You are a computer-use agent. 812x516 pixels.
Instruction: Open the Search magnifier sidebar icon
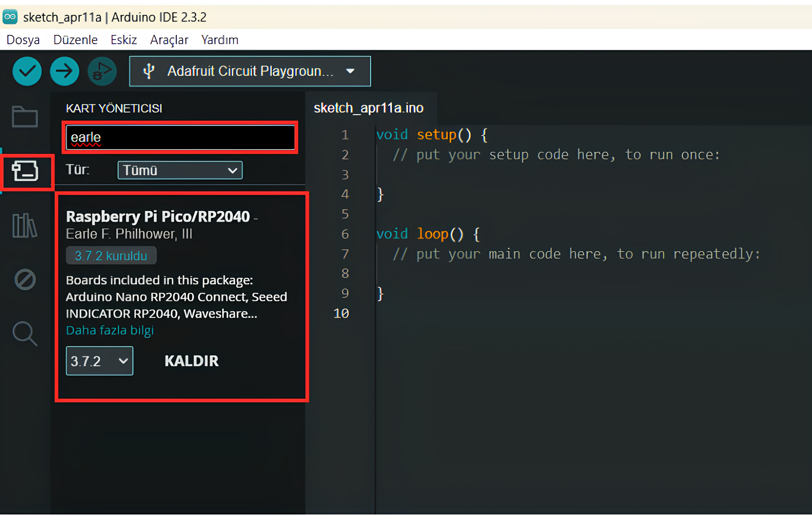(x=25, y=334)
